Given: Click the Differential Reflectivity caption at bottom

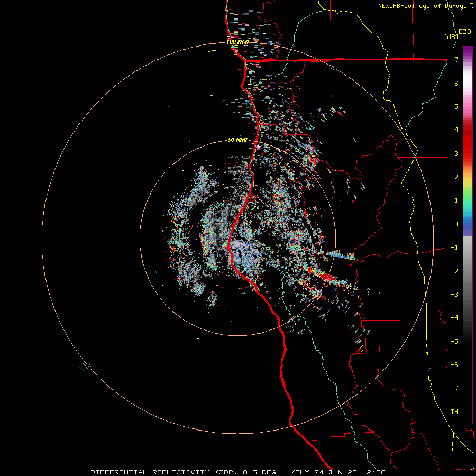Looking at the screenshot, I should (238, 472).
